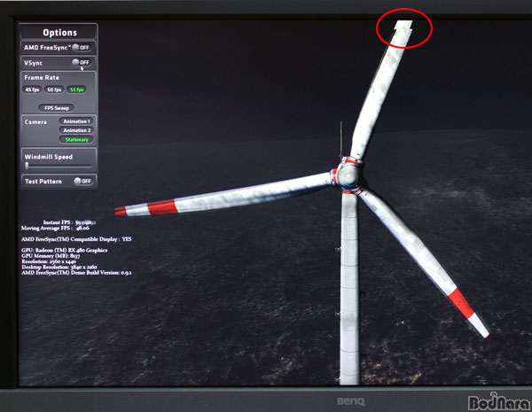Click the Frame Rate section label

[42, 78]
